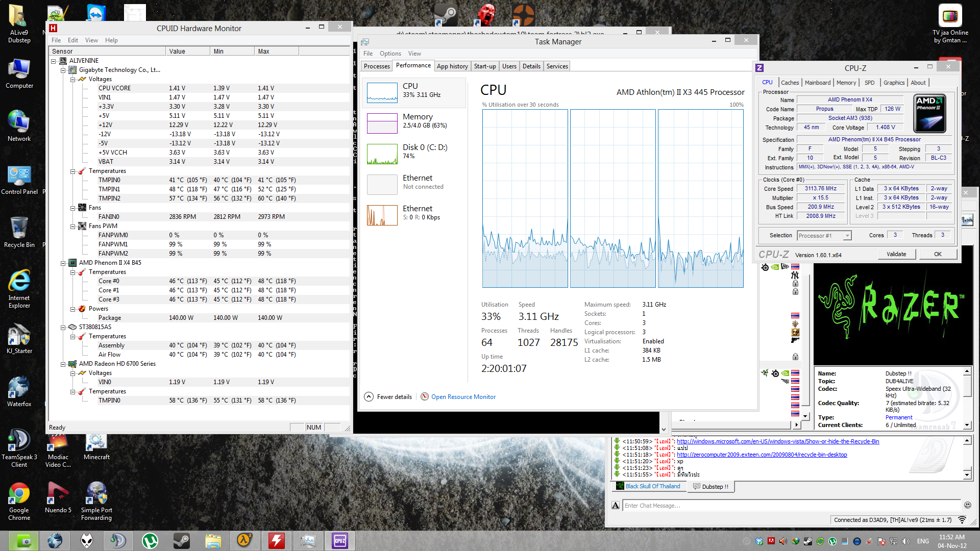This screenshot has height=551, width=980.
Task: Click the Steam icon on taskbar
Action: 181,540
